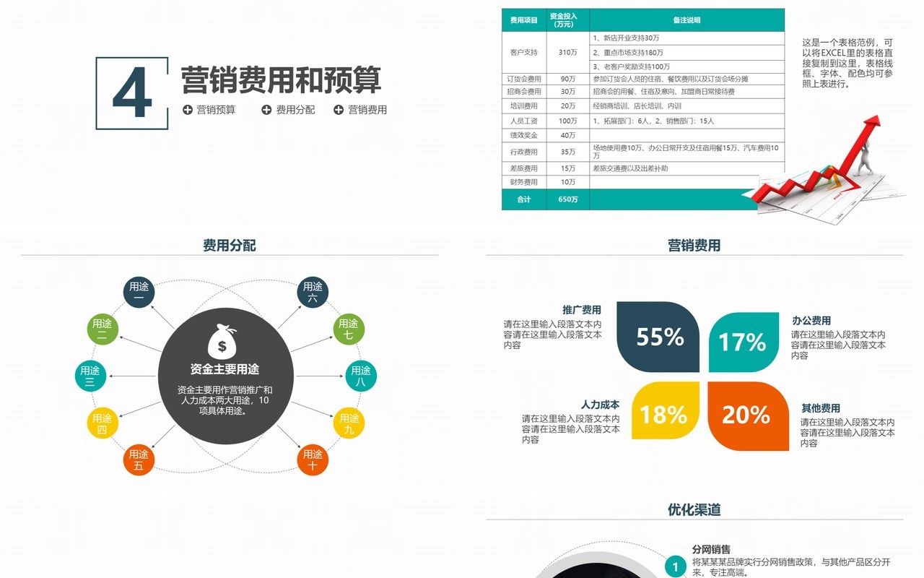Select the orange 用途五 circle
Screen dimensions: 924x578
click(139, 460)
